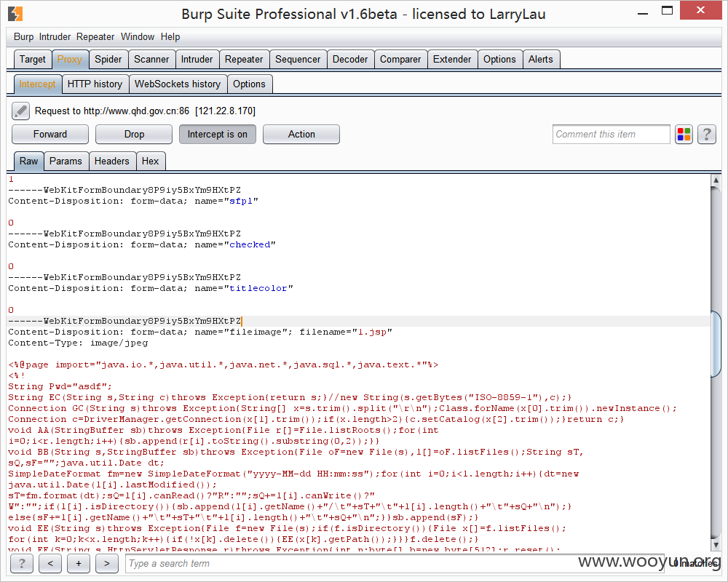Click the Content-Type: image/jpeg line
The width and height of the screenshot is (728, 582).
click(x=78, y=343)
